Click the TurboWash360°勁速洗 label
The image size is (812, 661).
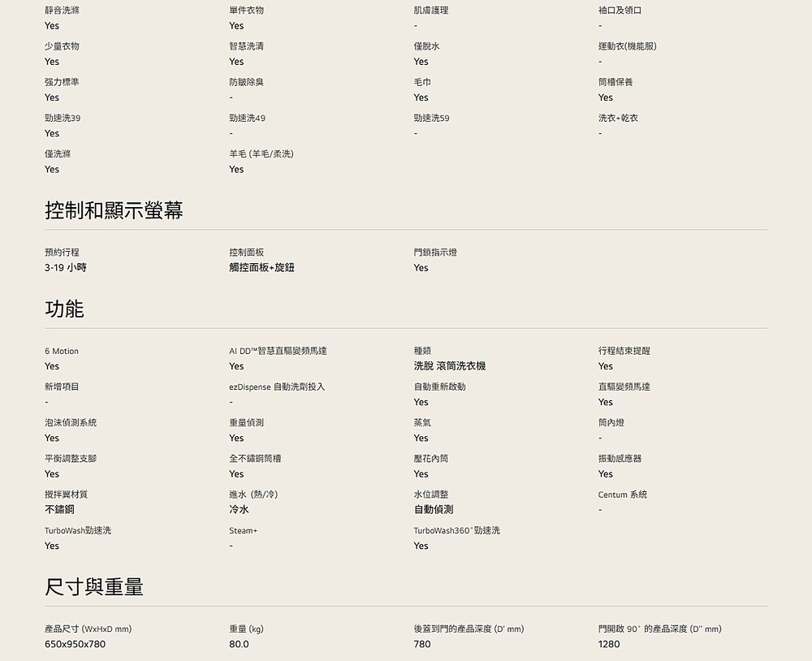[456, 531]
